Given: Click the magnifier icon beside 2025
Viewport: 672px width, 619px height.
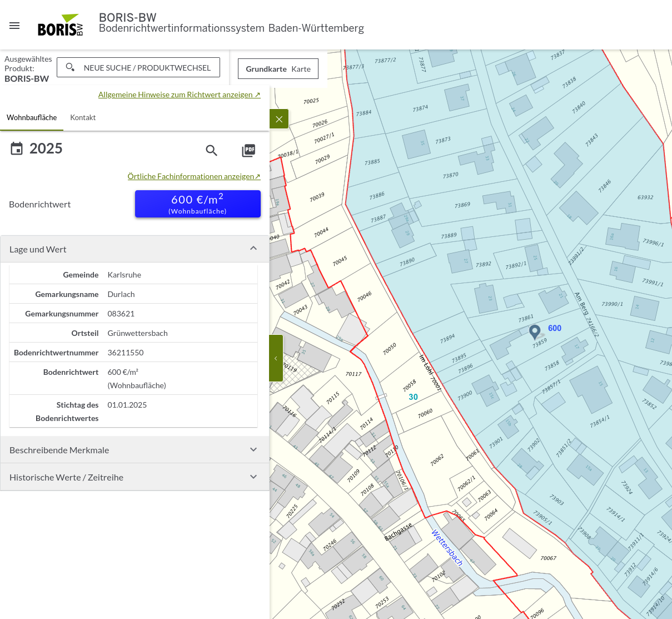Looking at the screenshot, I should pyautogui.click(x=211, y=151).
